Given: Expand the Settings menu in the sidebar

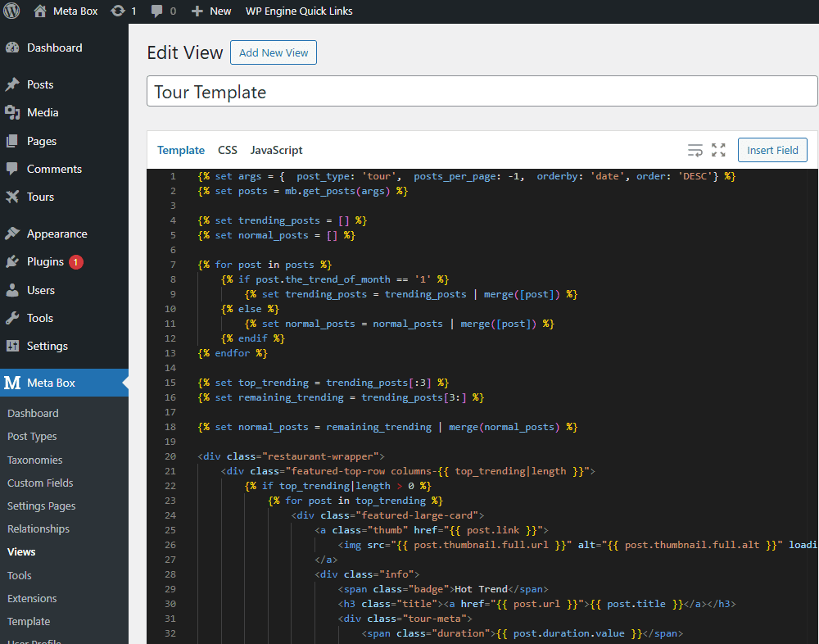Looking at the screenshot, I should 47,346.
